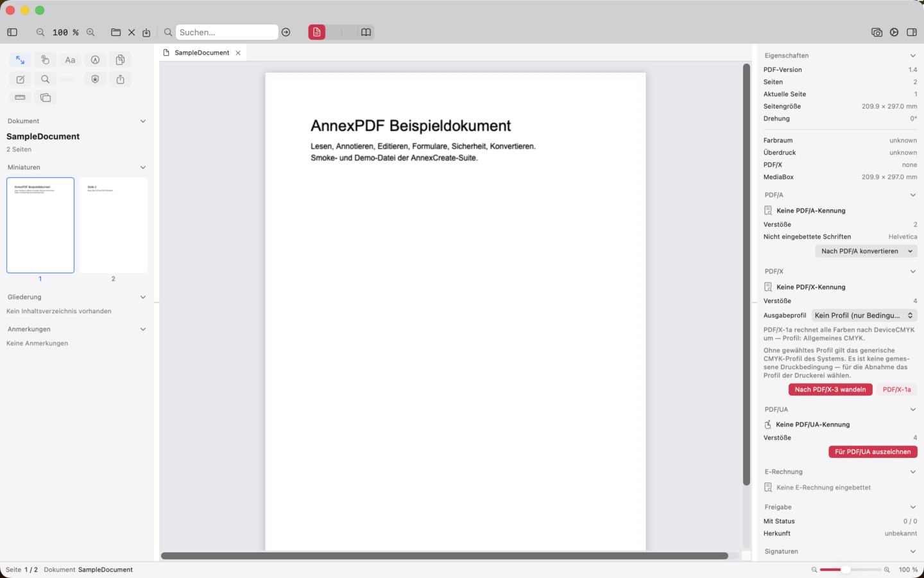Image resolution: width=924 pixels, height=578 pixels.
Task: Click the arrow-circle button beside search field
Action: coord(286,32)
